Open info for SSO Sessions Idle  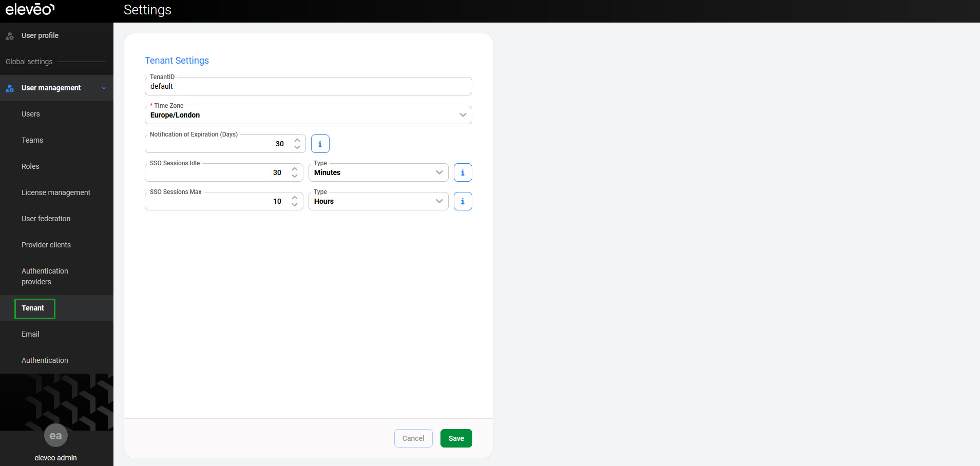(463, 172)
